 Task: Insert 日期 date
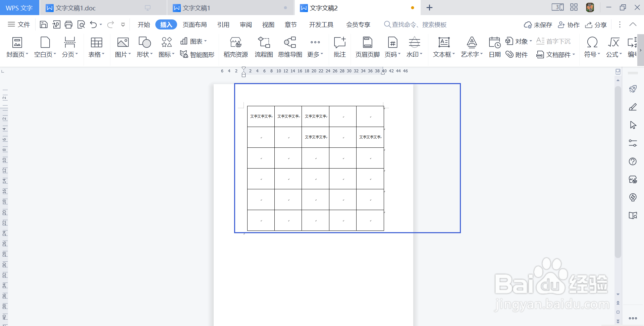tap(495, 47)
